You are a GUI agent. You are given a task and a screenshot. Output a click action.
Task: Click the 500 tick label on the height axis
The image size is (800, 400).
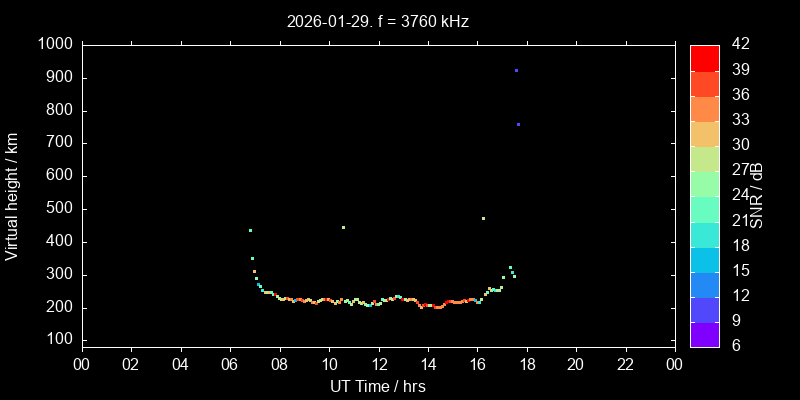[x=57, y=209]
